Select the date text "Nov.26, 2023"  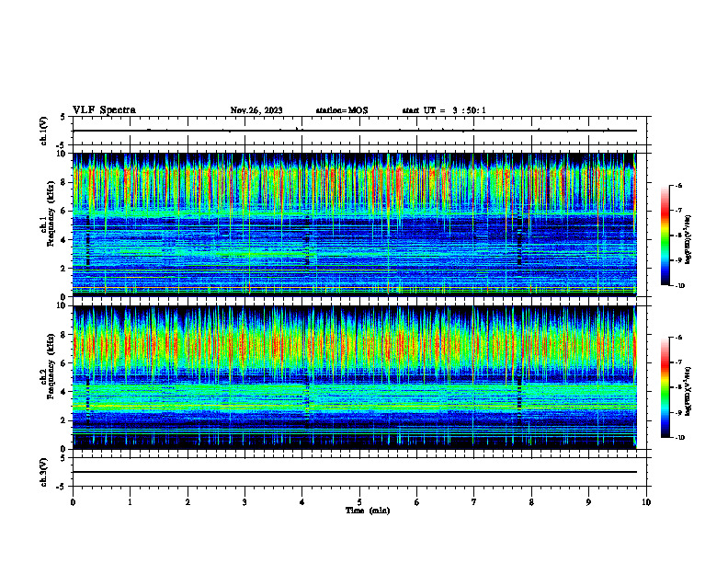click(256, 110)
